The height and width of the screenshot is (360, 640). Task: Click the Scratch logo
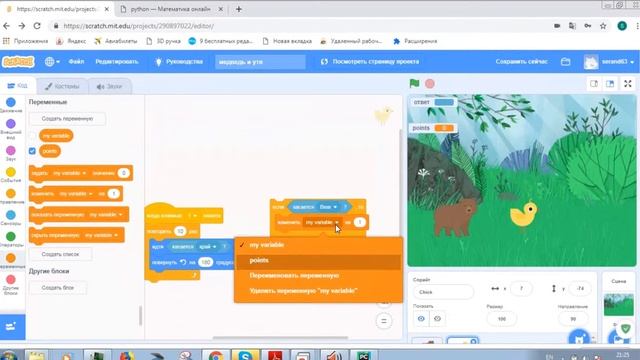pyautogui.click(x=18, y=62)
